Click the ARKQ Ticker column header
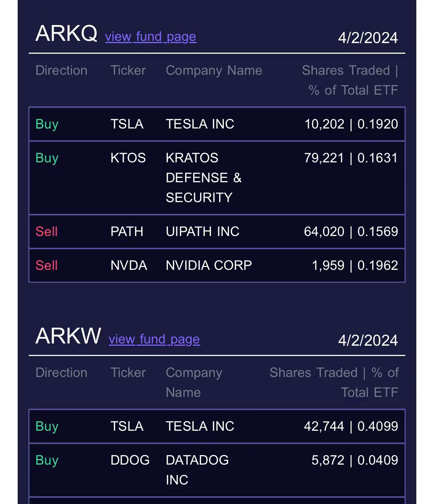 (128, 70)
